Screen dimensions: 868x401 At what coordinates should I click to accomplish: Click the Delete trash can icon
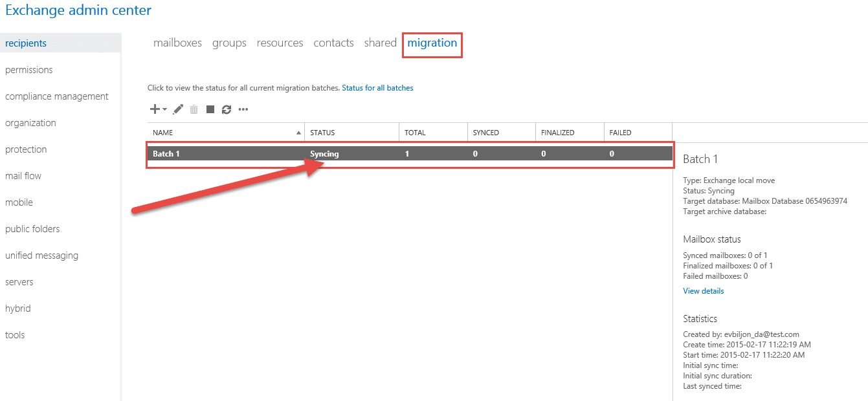[x=194, y=109]
